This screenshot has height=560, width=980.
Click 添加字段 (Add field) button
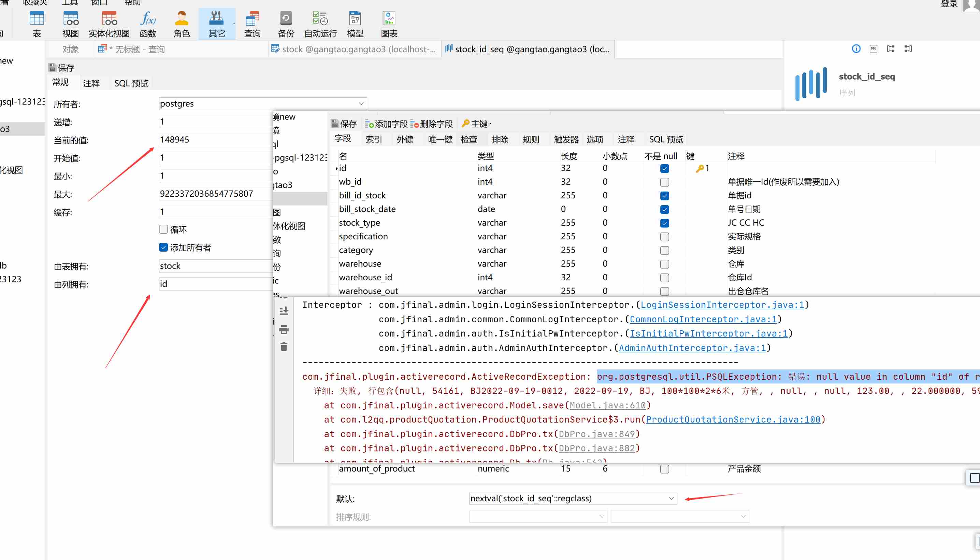386,124
